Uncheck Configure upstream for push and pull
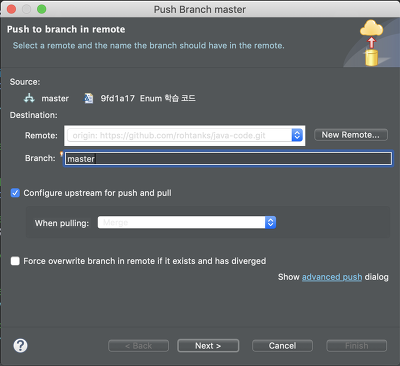This screenshot has height=366, width=400. [x=15, y=193]
